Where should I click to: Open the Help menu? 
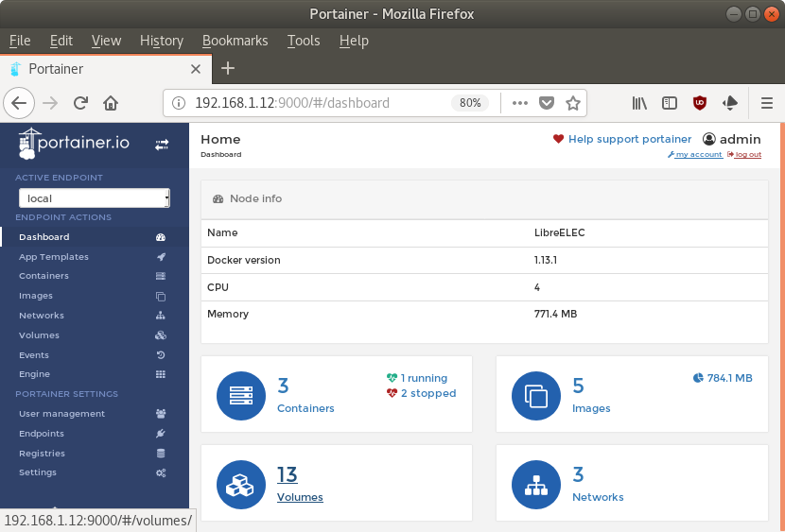click(x=354, y=41)
